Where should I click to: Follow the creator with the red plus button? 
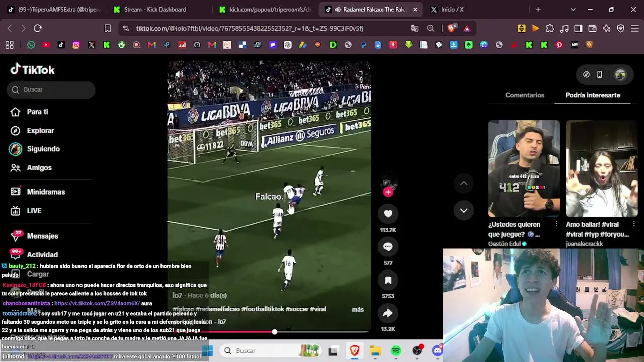[x=388, y=192]
